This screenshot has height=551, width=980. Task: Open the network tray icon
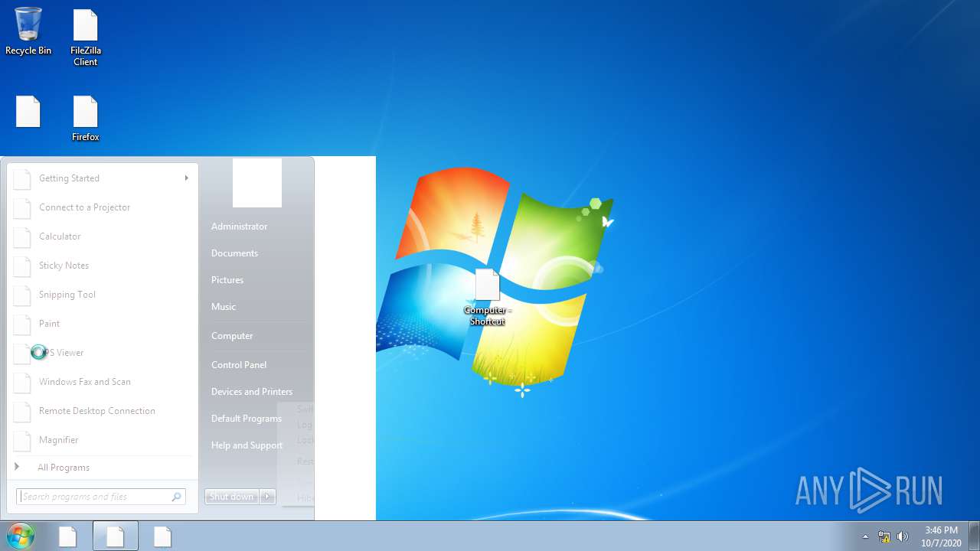click(884, 536)
